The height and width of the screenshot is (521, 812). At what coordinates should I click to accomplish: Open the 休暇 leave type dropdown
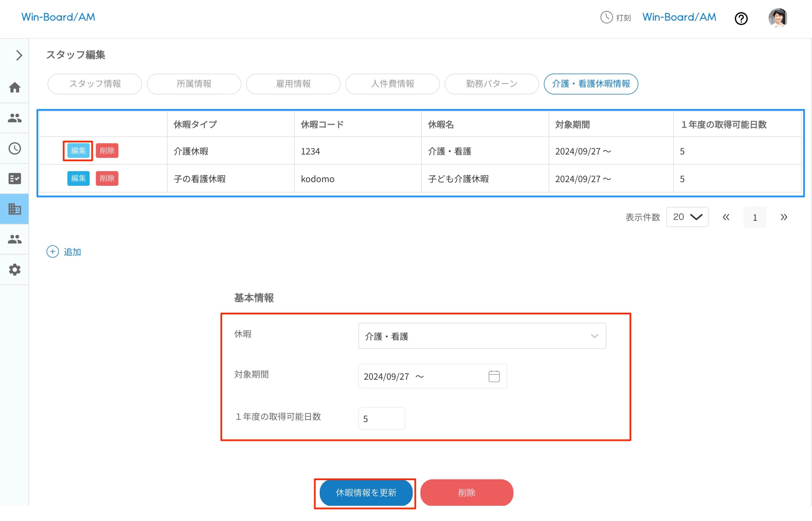point(482,335)
